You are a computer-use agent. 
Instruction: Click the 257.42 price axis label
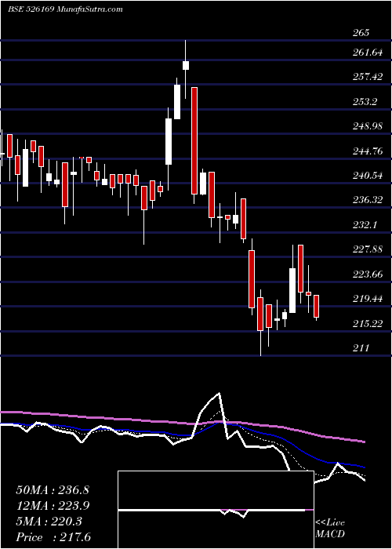(368, 77)
